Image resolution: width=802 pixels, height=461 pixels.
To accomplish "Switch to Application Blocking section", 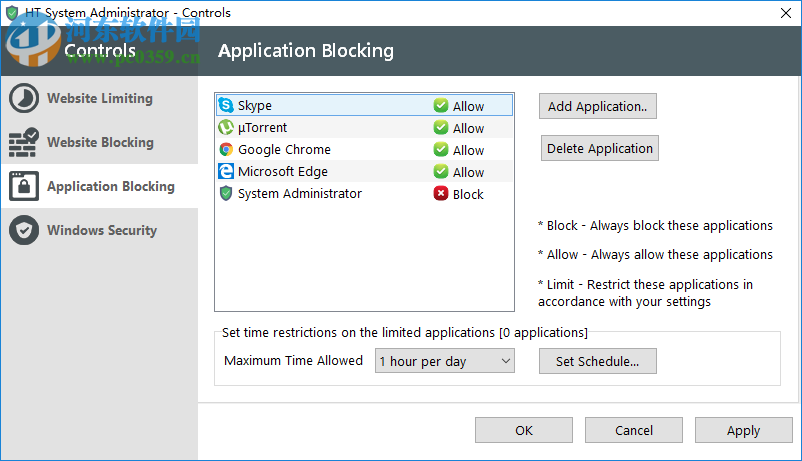I will (99, 186).
